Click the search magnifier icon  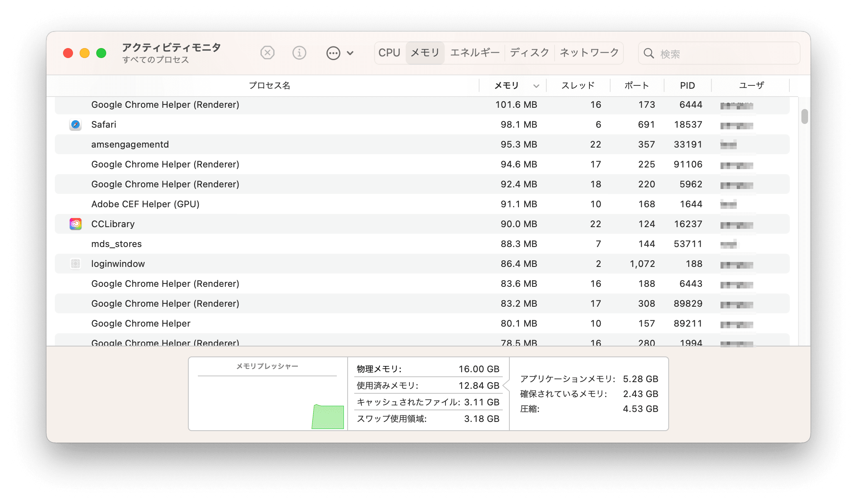(649, 53)
